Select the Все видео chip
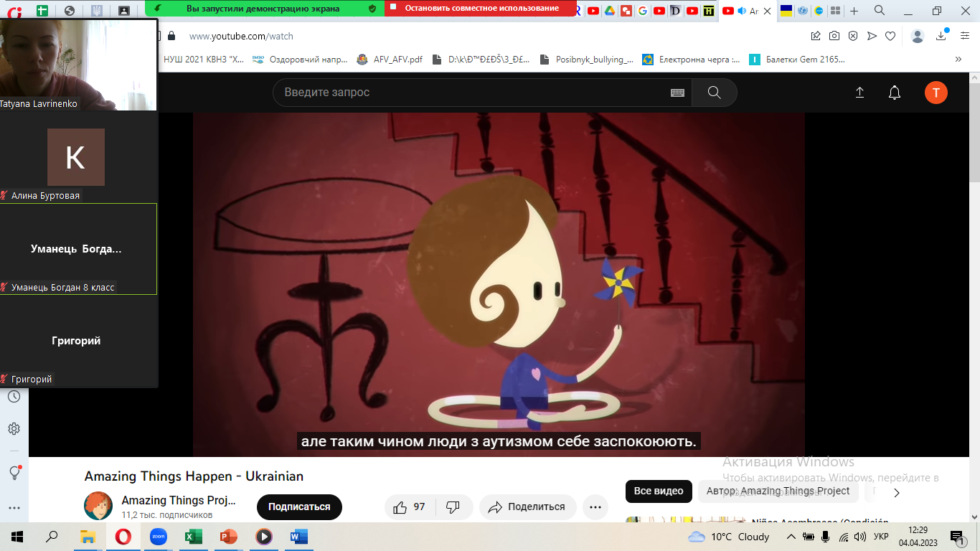The height and width of the screenshot is (551, 980). (659, 491)
